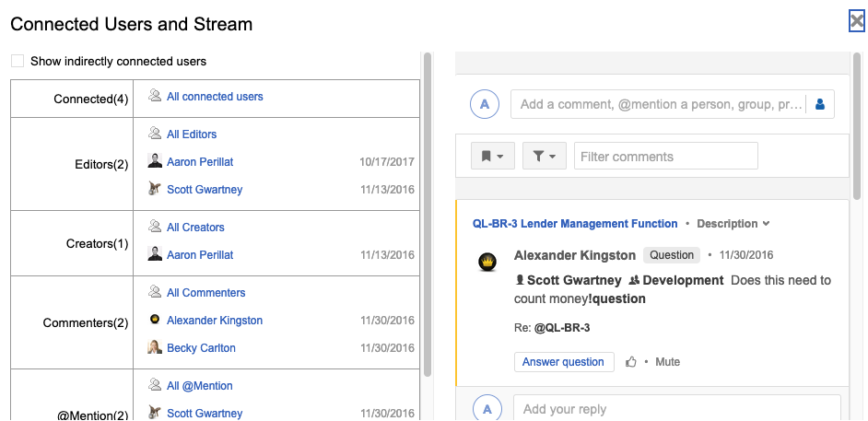Click the group icon beside All connected users
Image resolution: width=868 pixels, height=421 pixels.
[x=155, y=96]
